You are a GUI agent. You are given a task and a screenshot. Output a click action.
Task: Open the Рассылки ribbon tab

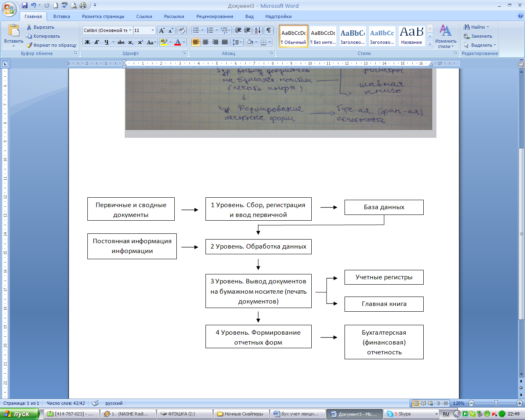[174, 16]
